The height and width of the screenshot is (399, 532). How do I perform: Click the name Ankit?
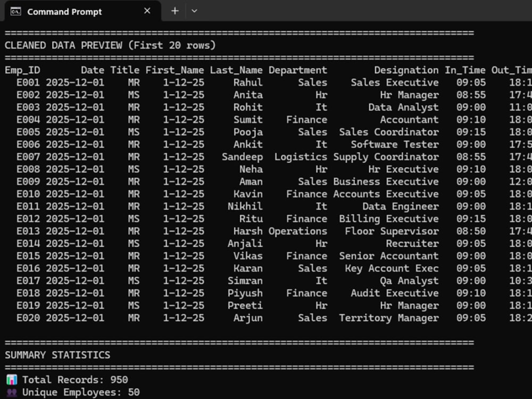click(x=248, y=145)
